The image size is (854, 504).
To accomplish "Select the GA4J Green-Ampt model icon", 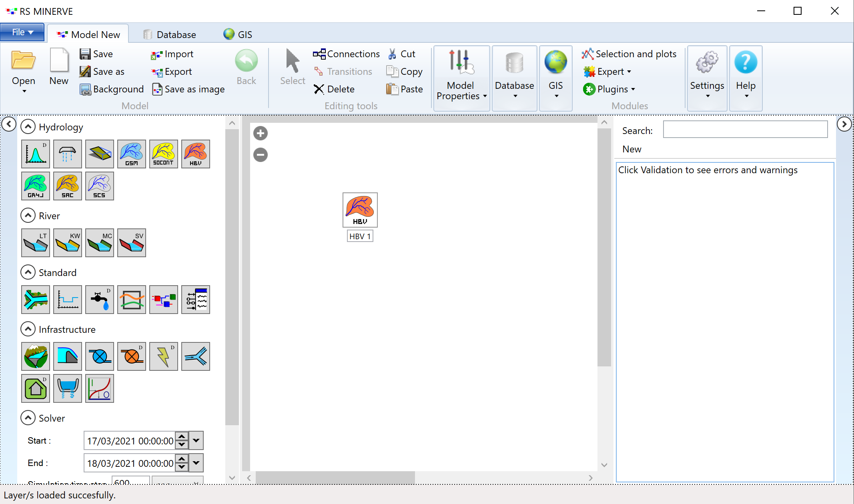I will pyautogui.click(x=35, y=186).
